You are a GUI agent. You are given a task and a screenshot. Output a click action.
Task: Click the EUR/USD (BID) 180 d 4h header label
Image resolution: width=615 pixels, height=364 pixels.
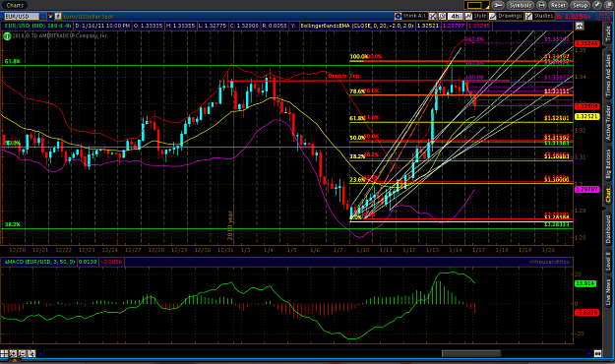click(x=38, y=26)
